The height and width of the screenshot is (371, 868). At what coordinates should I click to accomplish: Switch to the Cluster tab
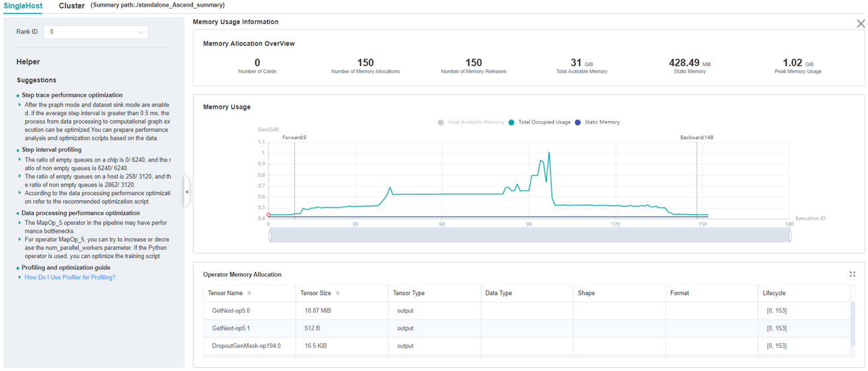(x=71, y=6)
